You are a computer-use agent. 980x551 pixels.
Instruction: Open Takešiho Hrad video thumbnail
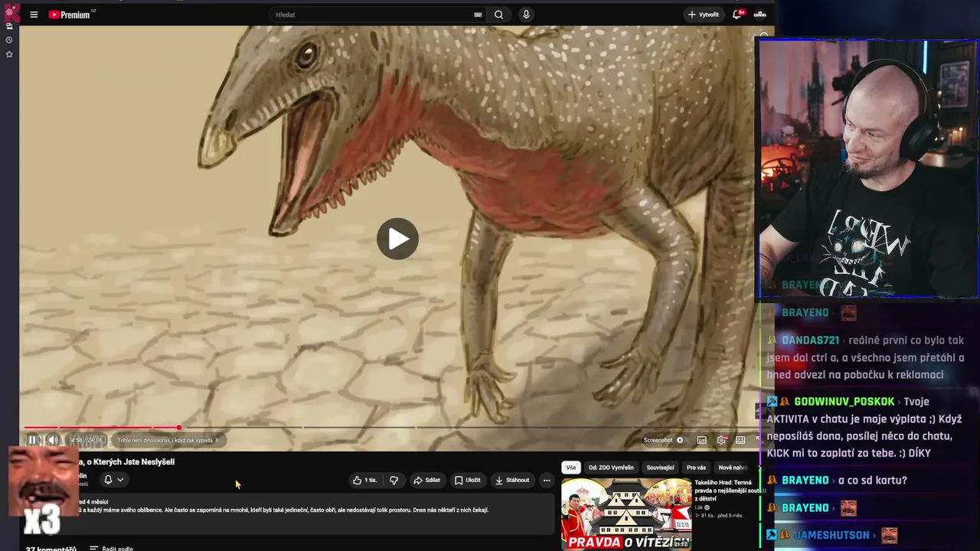pos(626,514)
